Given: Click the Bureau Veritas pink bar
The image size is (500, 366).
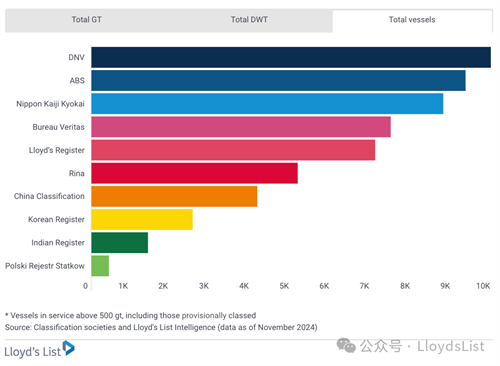Looking at the screenshot, I should click(x=241, y=127).
